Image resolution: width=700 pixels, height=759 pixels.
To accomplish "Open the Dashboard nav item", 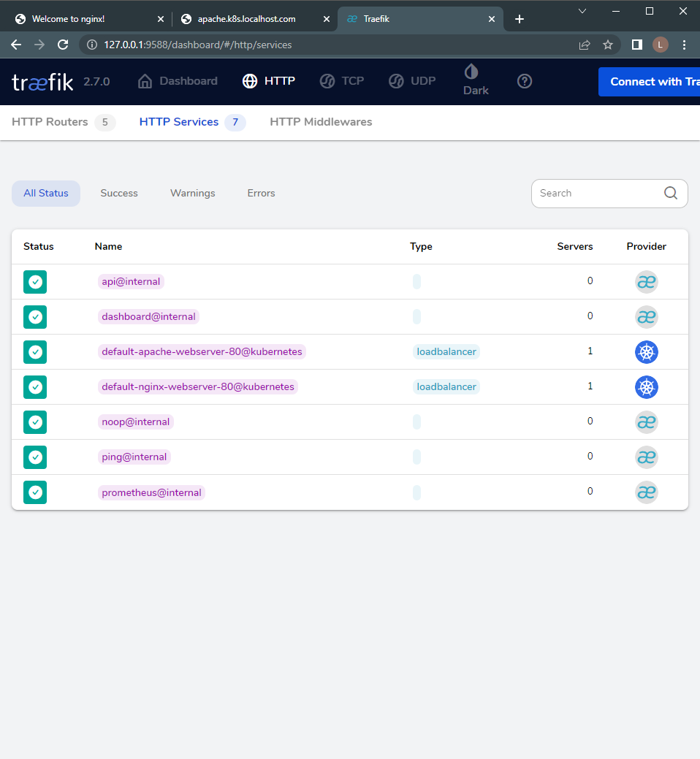I will coord(178,81).
